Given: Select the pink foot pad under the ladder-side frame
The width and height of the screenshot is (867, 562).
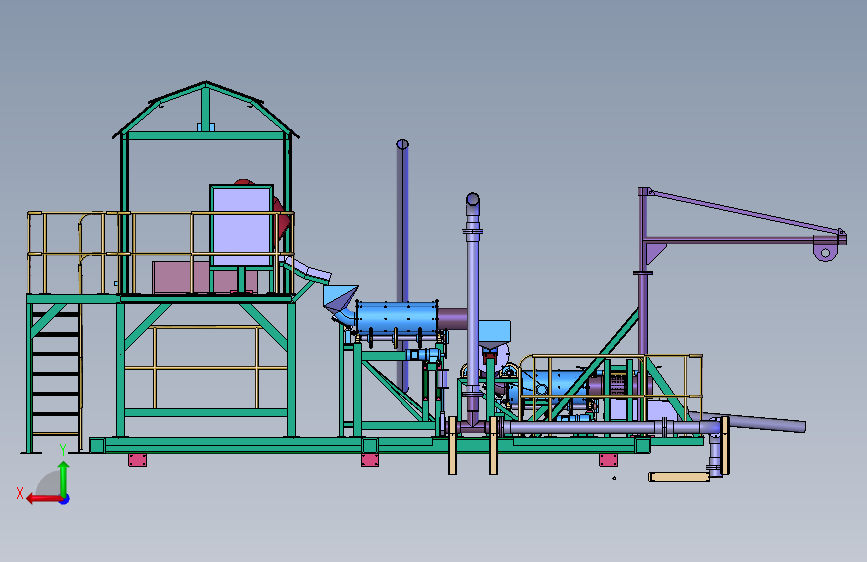Looking at the screenshot, I should tap(137, 460).
